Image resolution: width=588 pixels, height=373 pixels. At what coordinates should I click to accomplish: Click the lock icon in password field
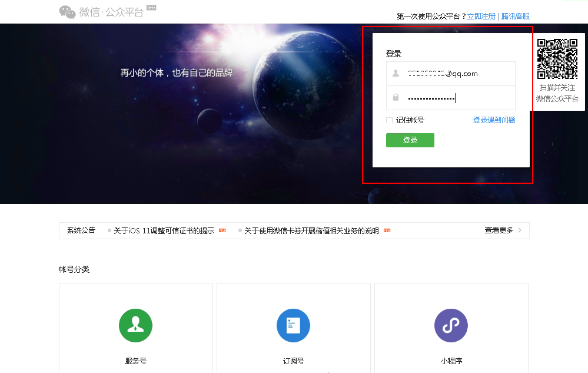tap(396, 98)
